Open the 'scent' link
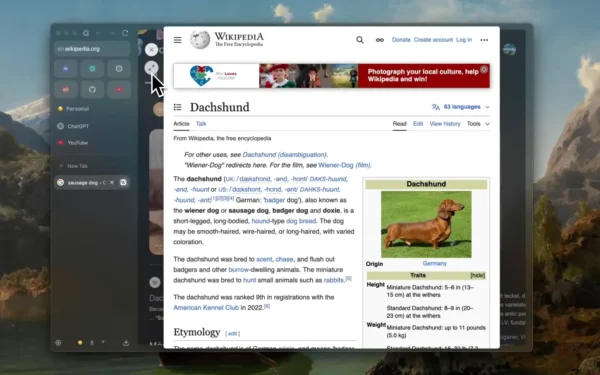The width and height of the screenshot is (600, 375). click(264, 259)
